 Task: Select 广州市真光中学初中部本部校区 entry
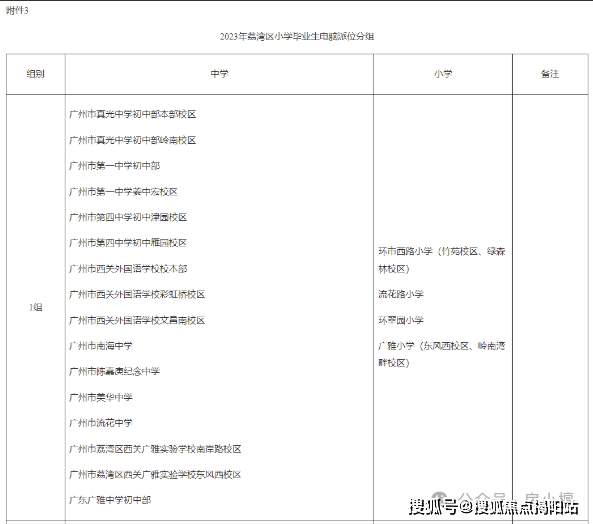[x=133, y=114]
